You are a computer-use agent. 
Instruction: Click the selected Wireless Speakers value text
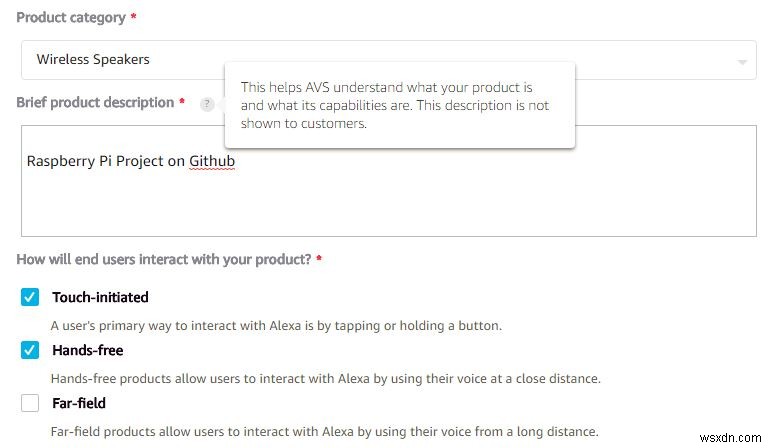click(x=93, y=60)
